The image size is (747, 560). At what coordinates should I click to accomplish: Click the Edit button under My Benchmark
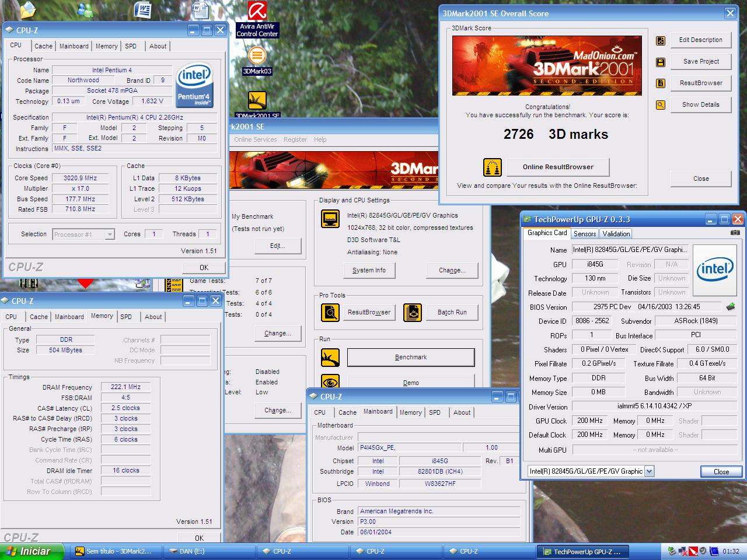pos(278,246)
